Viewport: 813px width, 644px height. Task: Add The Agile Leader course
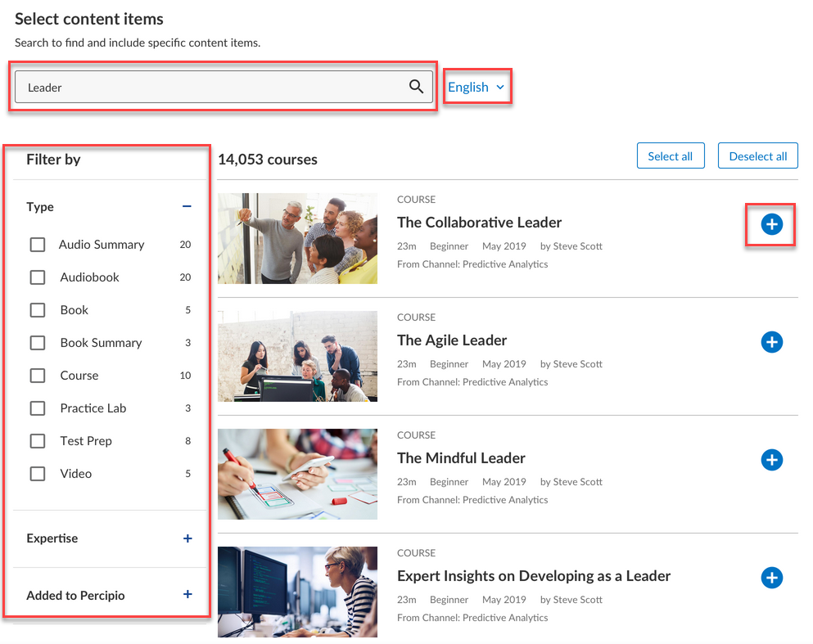(771, 342)
